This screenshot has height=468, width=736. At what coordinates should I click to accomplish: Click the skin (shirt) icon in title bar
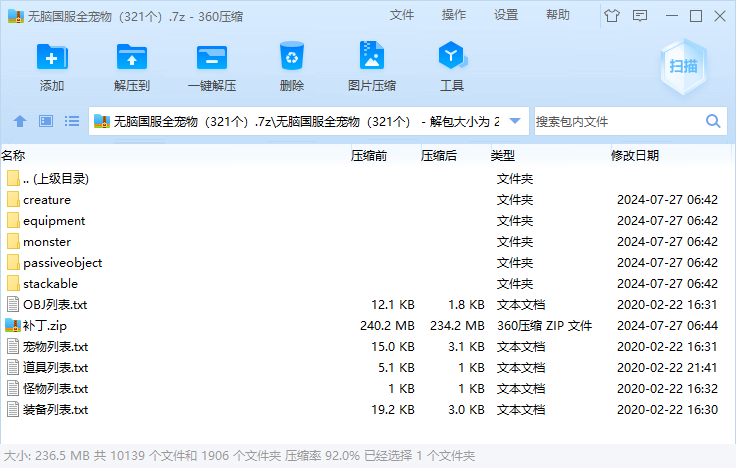pos(612,15)
